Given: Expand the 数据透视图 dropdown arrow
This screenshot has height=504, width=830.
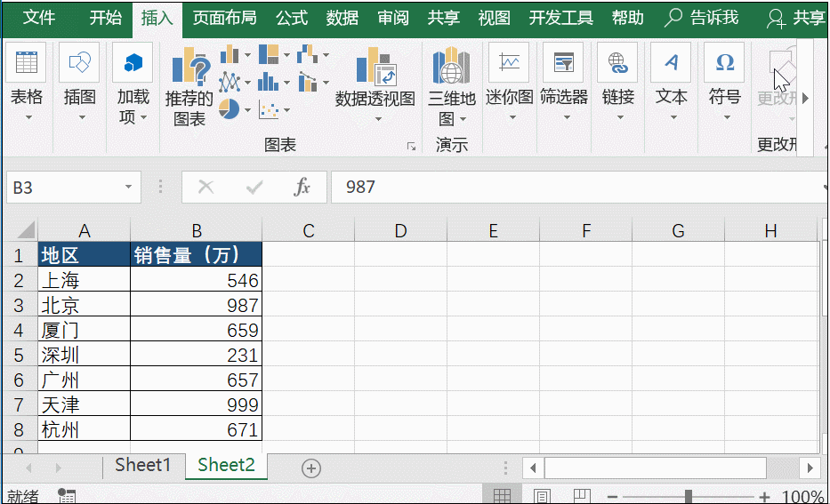Looking at the screenshot, I should pos(378,119).
